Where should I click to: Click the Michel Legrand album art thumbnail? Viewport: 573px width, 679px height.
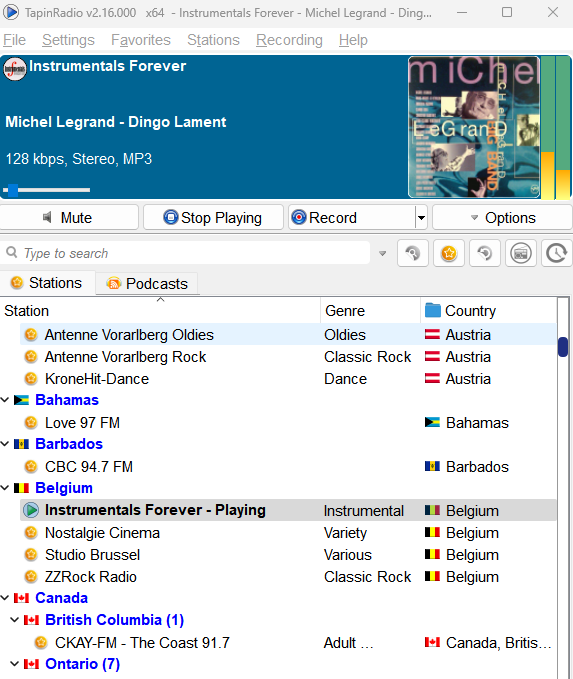[x=474, y=127]
